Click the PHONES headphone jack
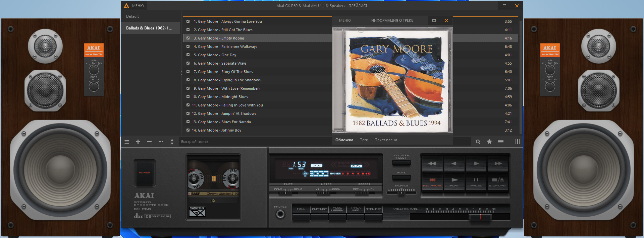644x238 pixels. (280, 214)
